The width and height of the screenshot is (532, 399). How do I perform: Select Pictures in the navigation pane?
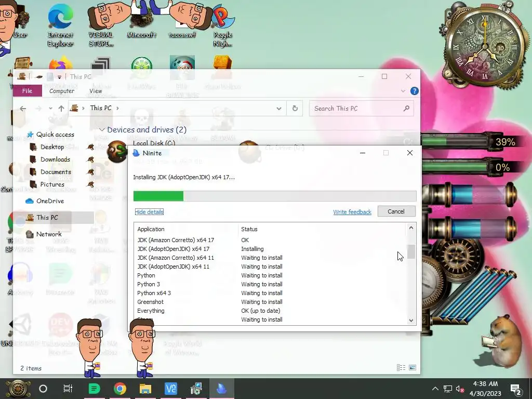pyautogui.click(x=52, y=184)
